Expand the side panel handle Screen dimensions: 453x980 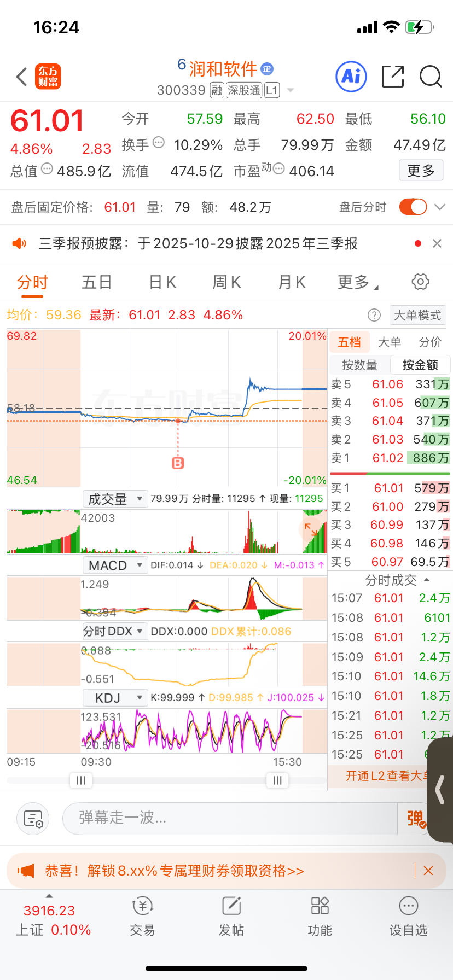coord(440,790)
